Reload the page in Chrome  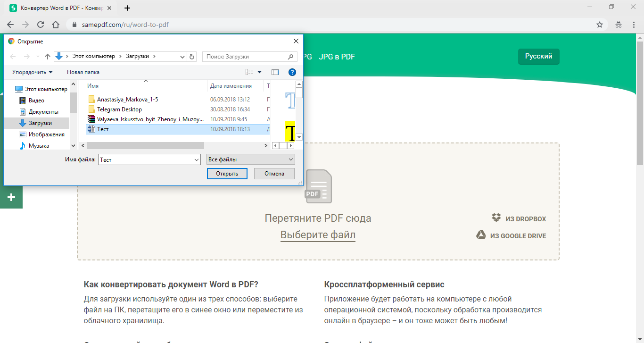click(41, 25)
